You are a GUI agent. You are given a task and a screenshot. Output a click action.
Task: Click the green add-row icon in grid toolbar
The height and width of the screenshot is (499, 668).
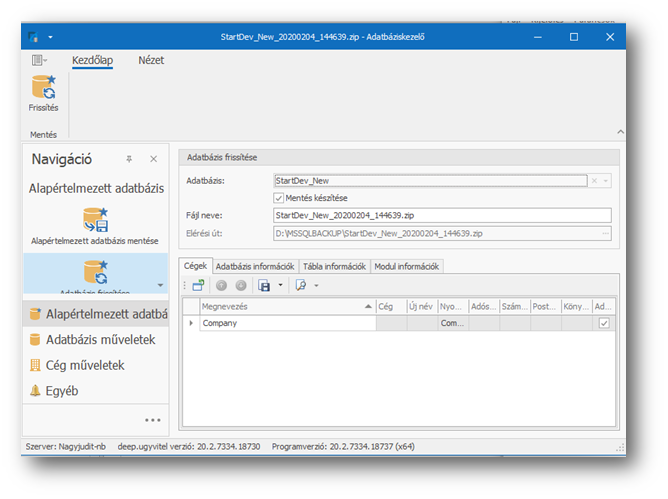click(x=198, y=285)
